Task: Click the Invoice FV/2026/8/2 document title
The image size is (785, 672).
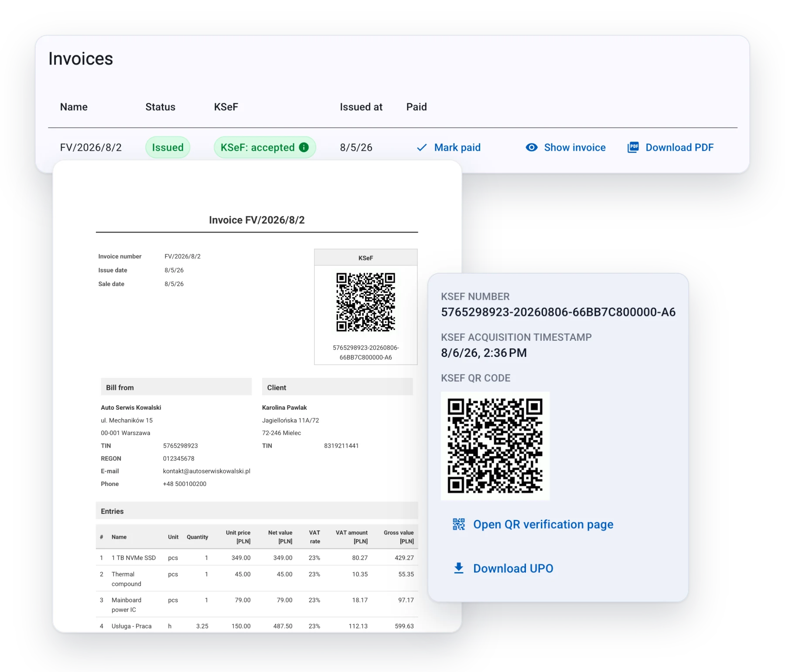Action: point(257,220)
